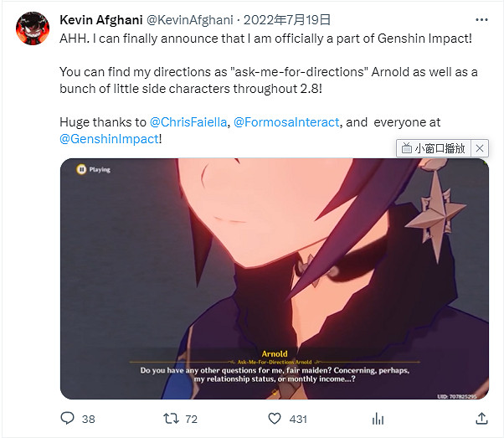Close the 小窗口播放 popup with X

[x=480, y=148]
